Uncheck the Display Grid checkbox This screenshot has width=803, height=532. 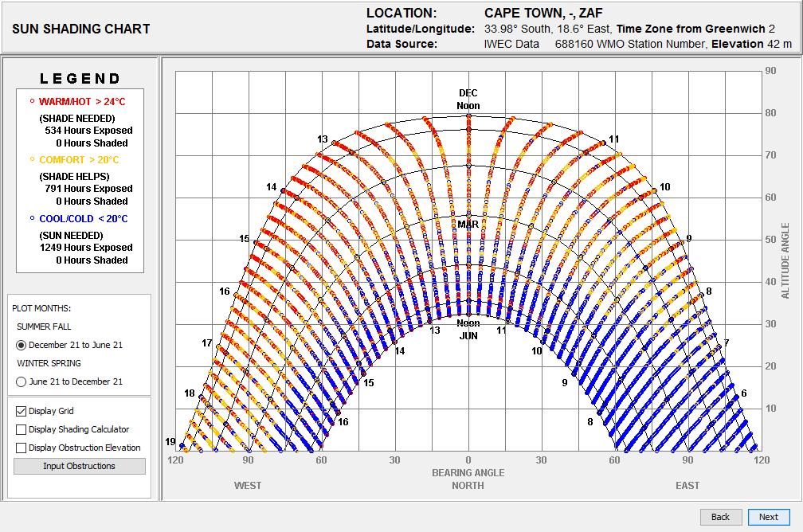pos(21,411)
